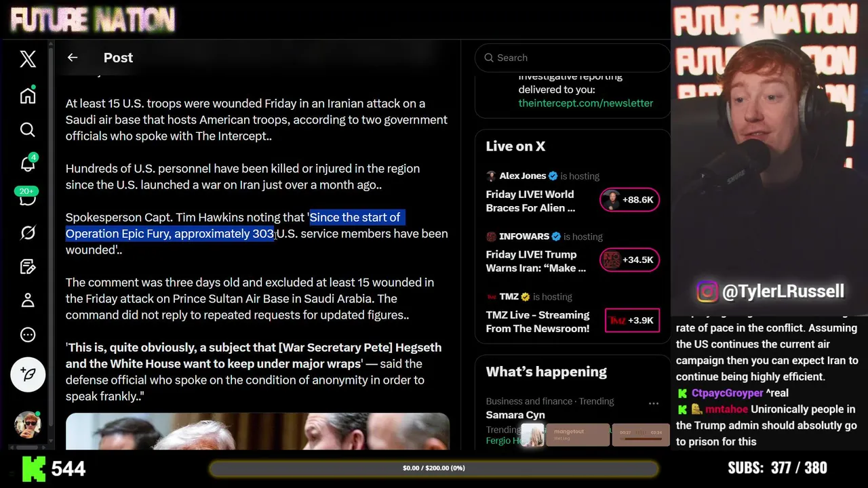Click the Alex Jones small avatar
The height and width of the screenshot is (488, 868).
pyautogui.click(x=491, y=176)
